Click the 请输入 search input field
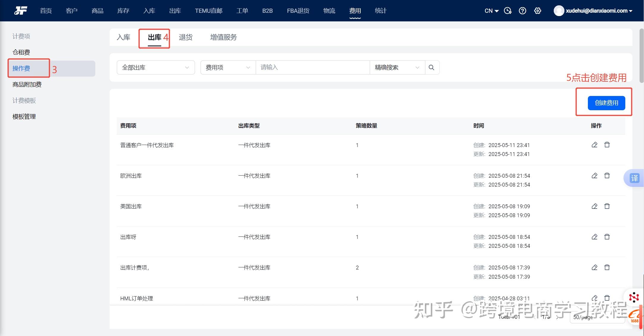This screenshot has height=336, width=644. coord(312,67)
